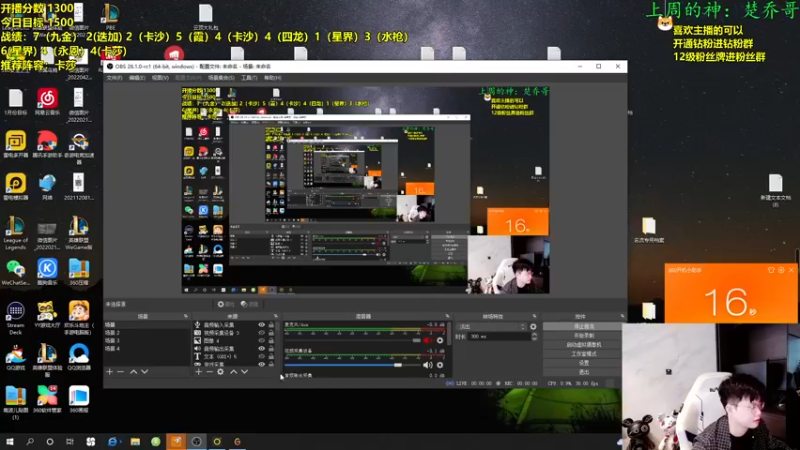Screen dimensions: 800x450
Task: Open OBS 设置 from the controls panel
Action: coord(583,363)
